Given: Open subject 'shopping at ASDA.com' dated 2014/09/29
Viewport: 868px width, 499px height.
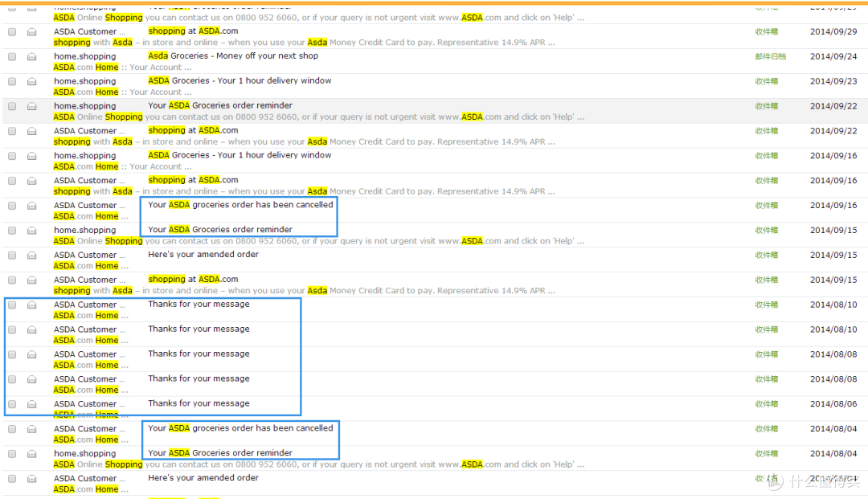Looking at the screenshot, I should click(193, 31).
